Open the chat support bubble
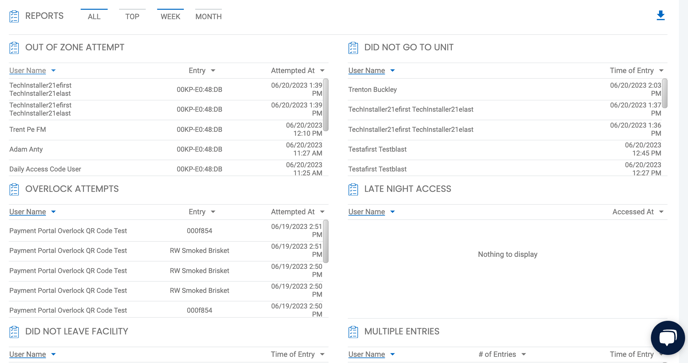Viewport: 688px width, 363px height. point(667,338)
